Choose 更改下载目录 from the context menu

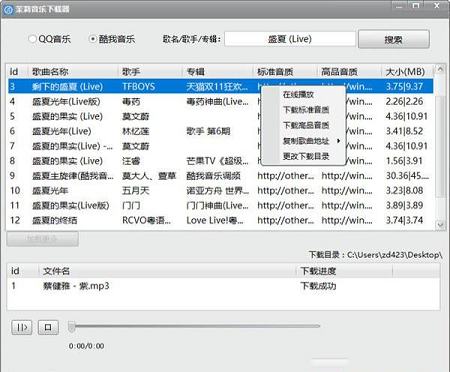pos(306,156)
